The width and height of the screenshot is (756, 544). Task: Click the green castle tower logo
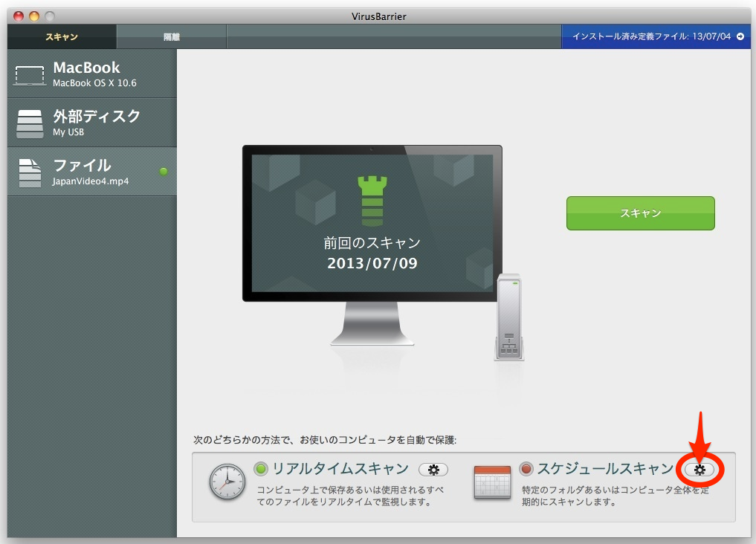[372, 201]
